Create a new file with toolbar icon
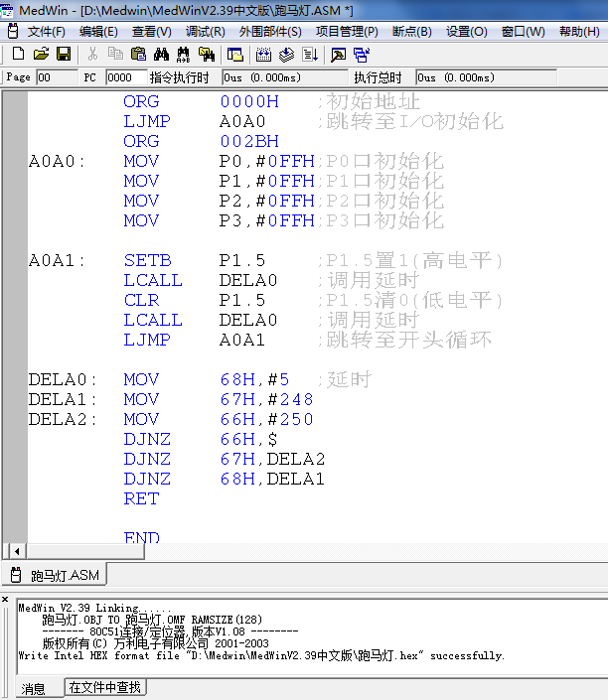This screenshot has height=700, width=608. click(18, 54)
